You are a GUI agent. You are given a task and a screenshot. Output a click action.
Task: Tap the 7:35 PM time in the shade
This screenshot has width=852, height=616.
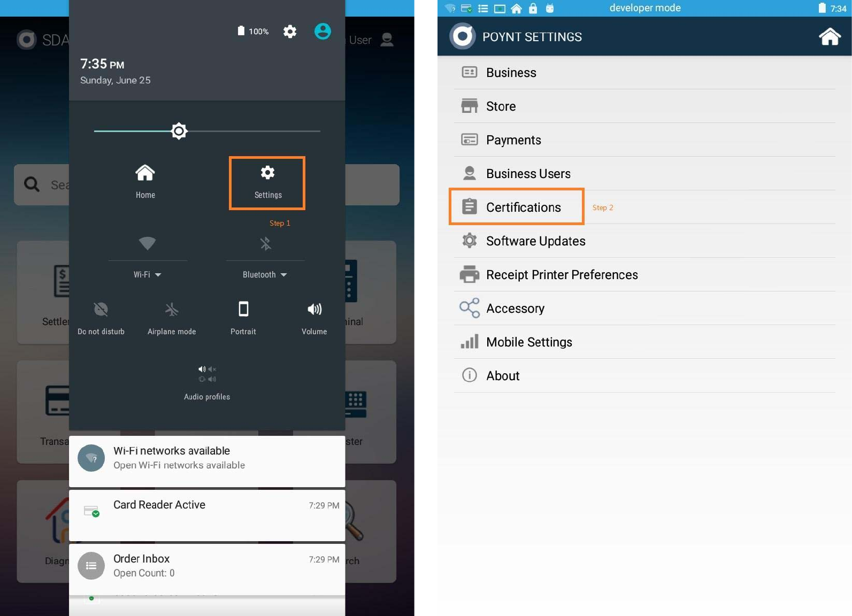102,64
